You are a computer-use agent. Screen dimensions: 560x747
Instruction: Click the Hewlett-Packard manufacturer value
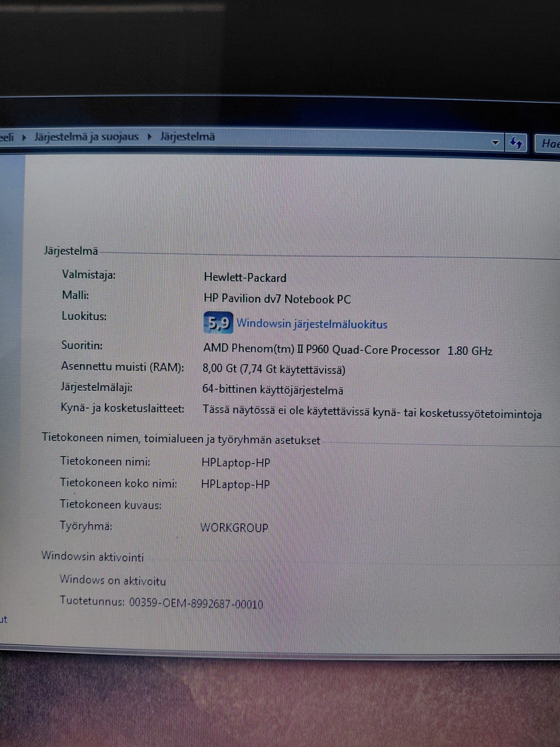[x=245, y=278]
